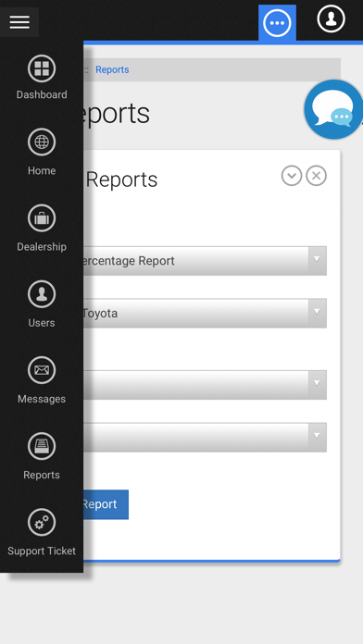Toggle the three-dots more options button
Screen dimensions: 363x644
click(277, 23)
